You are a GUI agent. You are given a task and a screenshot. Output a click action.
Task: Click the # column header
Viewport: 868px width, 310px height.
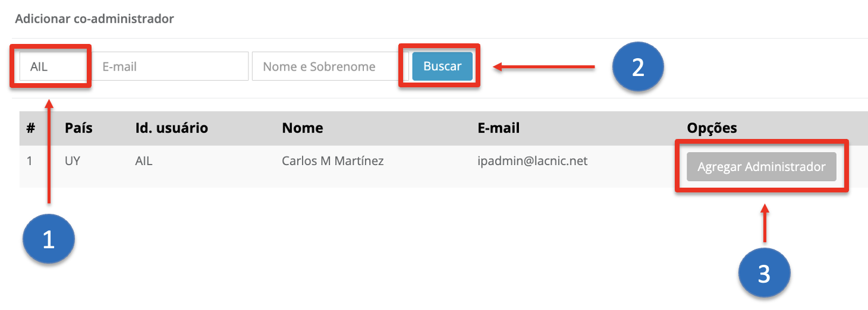click(x=31, y=128)
